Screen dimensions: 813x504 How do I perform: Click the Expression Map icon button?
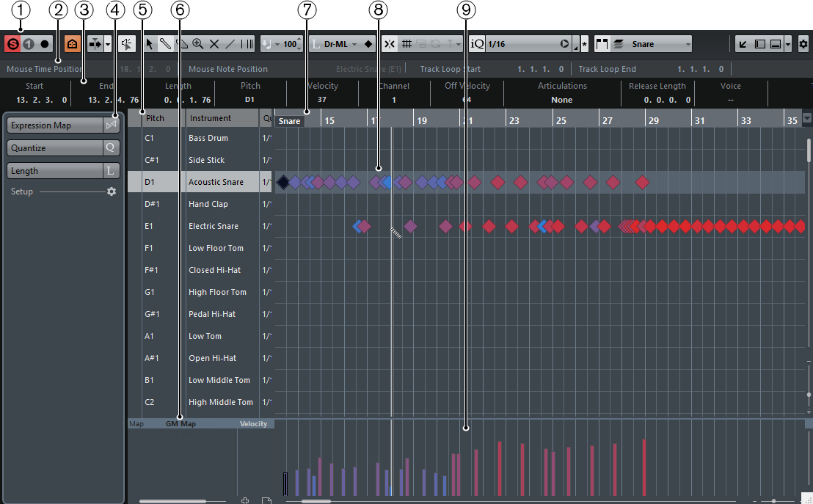pos(111,125)
